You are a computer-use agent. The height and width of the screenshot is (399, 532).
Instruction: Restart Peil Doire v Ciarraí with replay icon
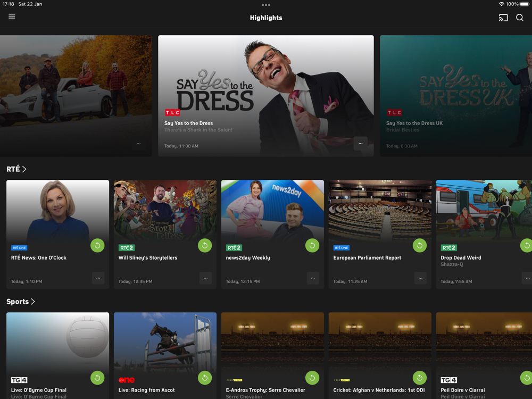(526, 378)
